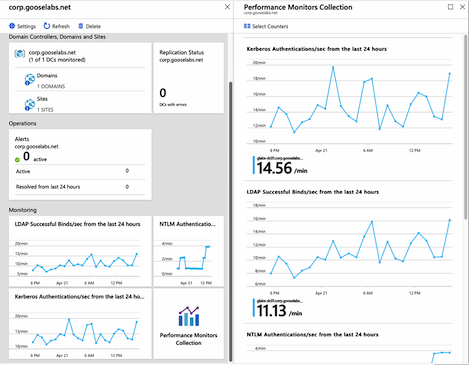This screenshot has width=469, height=365.
Task: Click the large LDAP Successful Binds chart
Action: click(x=349, y=249)
